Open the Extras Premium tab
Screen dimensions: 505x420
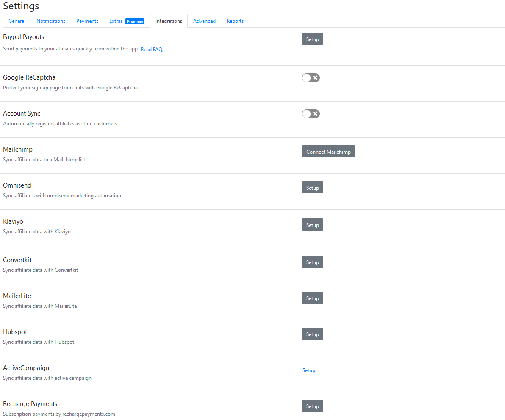tap(127, 21)
